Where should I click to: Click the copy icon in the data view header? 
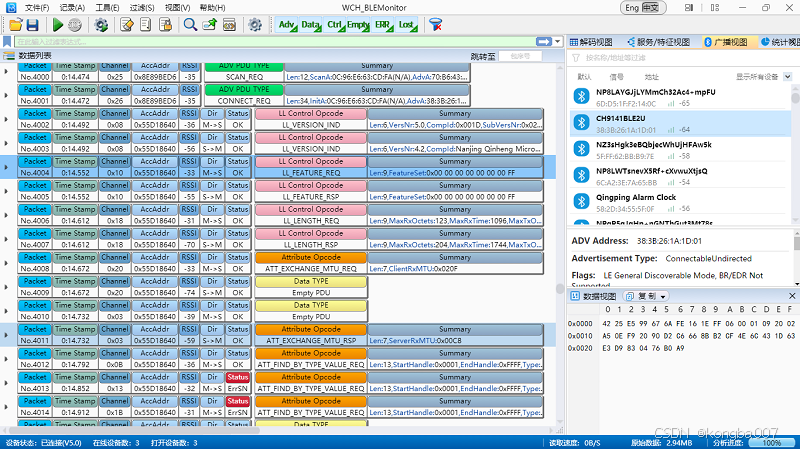pos(630,296)
